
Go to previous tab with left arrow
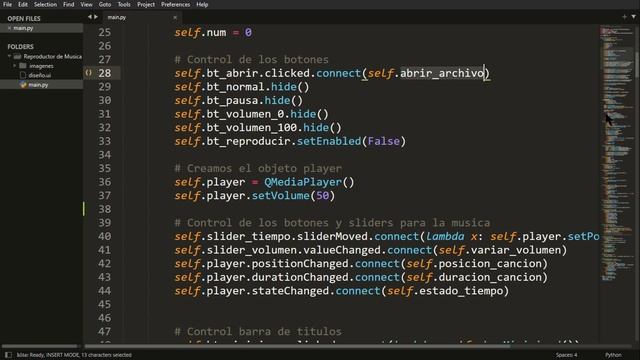[x=90, y=17]
